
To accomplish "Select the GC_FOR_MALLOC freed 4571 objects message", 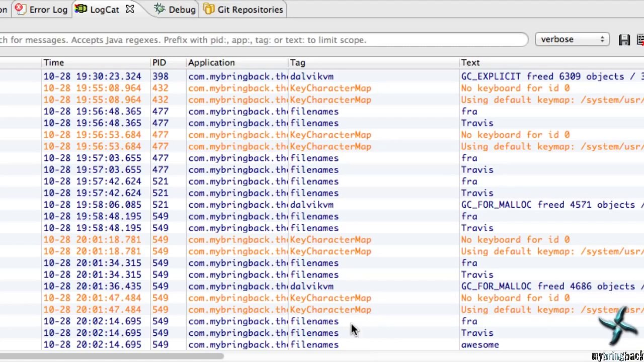I will 552,205.
